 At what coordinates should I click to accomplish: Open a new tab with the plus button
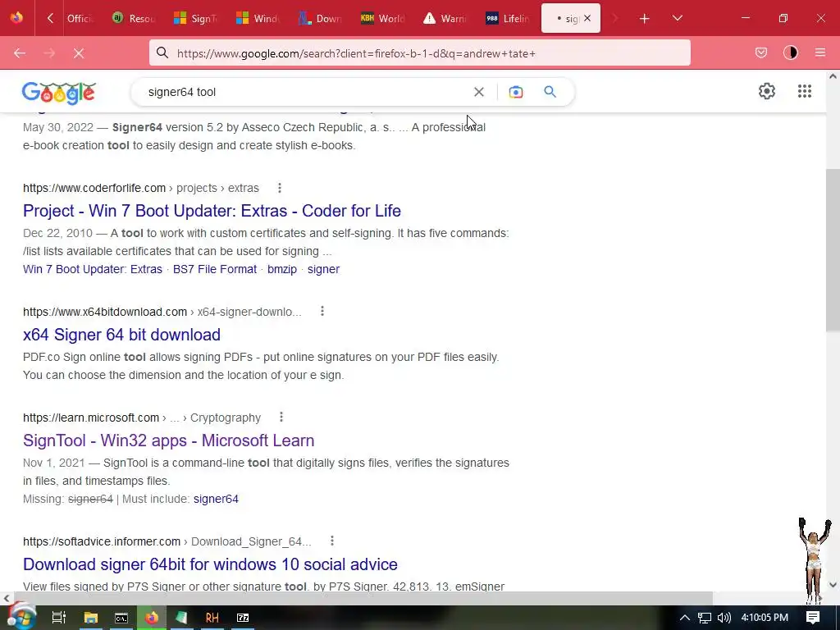pos(645,18)
